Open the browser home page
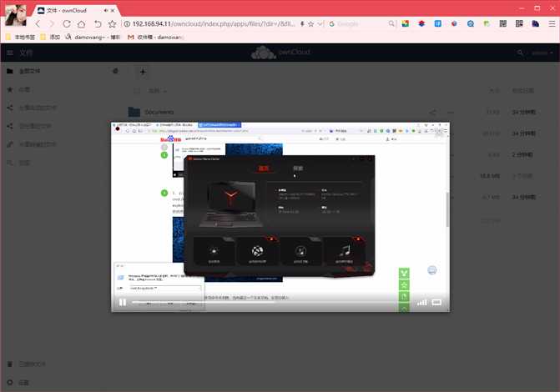The width and height of the screenshot is (560, 392). click(82, 24)
